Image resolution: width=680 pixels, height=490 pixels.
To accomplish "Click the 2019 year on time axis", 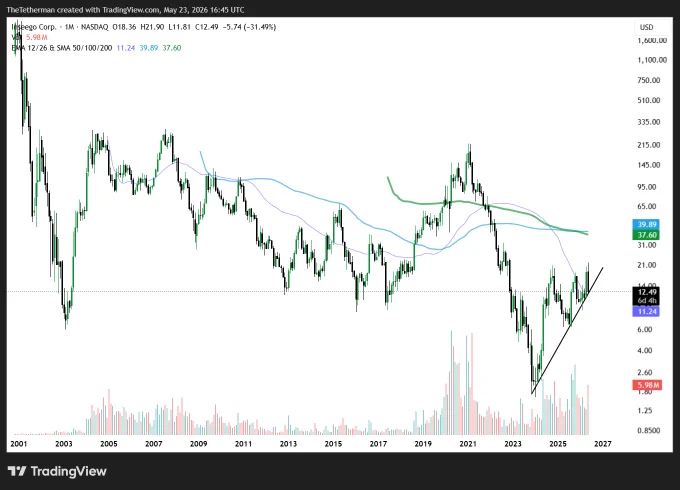I will 423,444.
